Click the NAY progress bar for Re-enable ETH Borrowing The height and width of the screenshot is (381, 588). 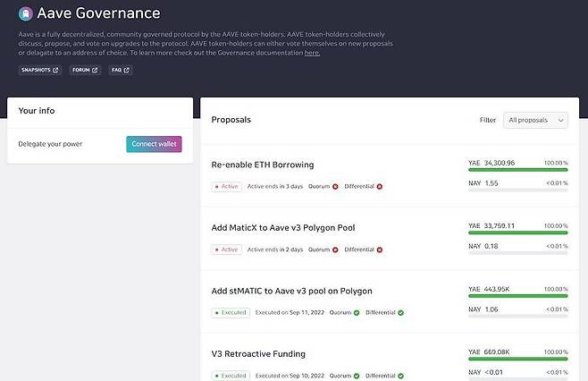[x=518, y=190]
